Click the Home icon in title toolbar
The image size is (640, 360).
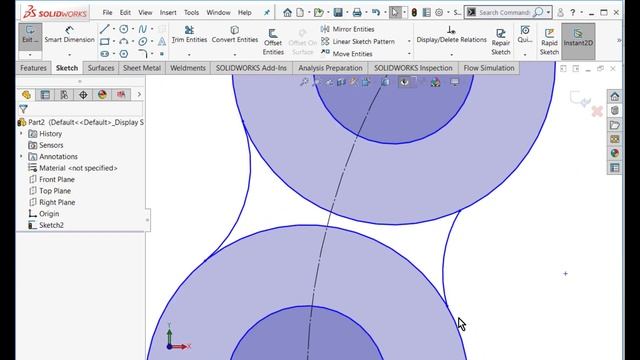click(x=287, y=13)
